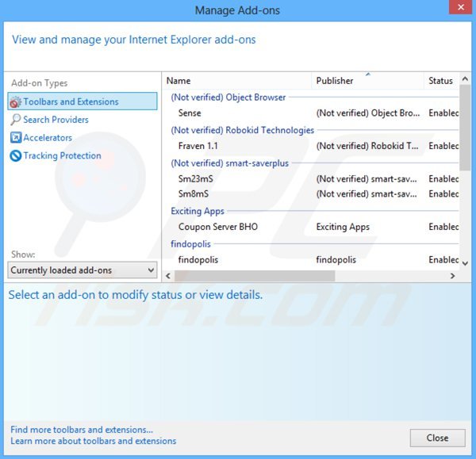Open Learn more about toolbars link
The image size is (476, 459).
pos(94,441)
